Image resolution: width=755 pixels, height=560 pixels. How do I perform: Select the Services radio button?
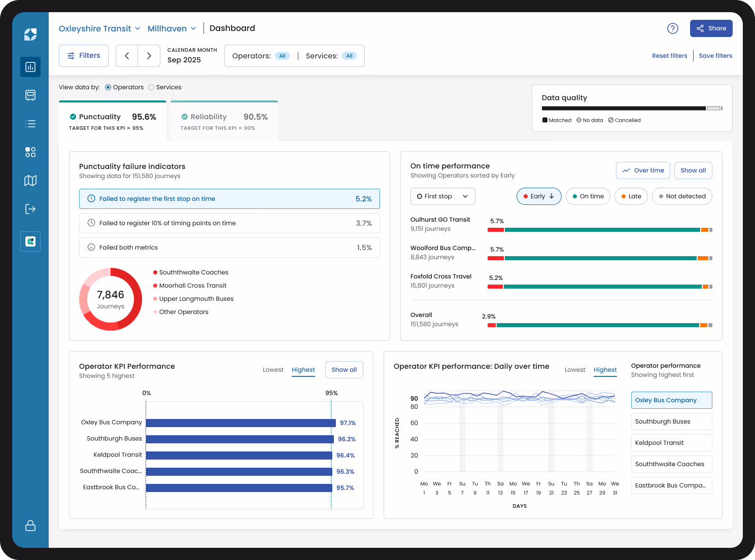tap(151, 87)
